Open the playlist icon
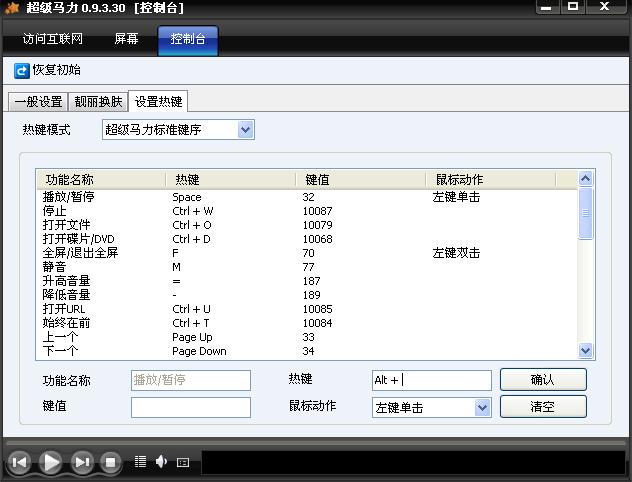 (140, 461)
